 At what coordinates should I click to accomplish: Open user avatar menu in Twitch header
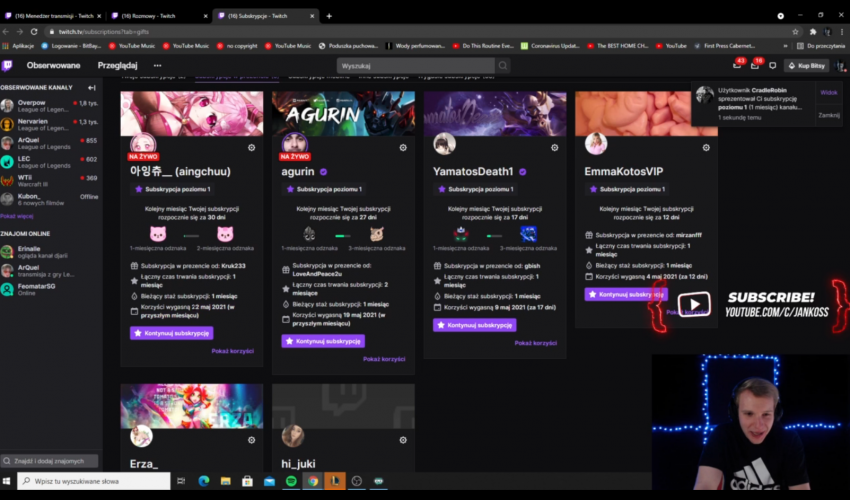pyautogui.click(x=840, y=66)
